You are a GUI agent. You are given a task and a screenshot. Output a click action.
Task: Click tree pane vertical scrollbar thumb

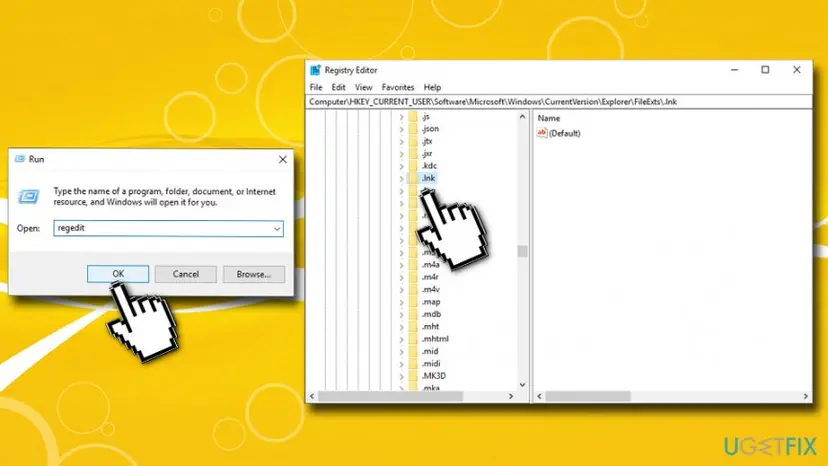pyautogui.click(x=522, y=251)
